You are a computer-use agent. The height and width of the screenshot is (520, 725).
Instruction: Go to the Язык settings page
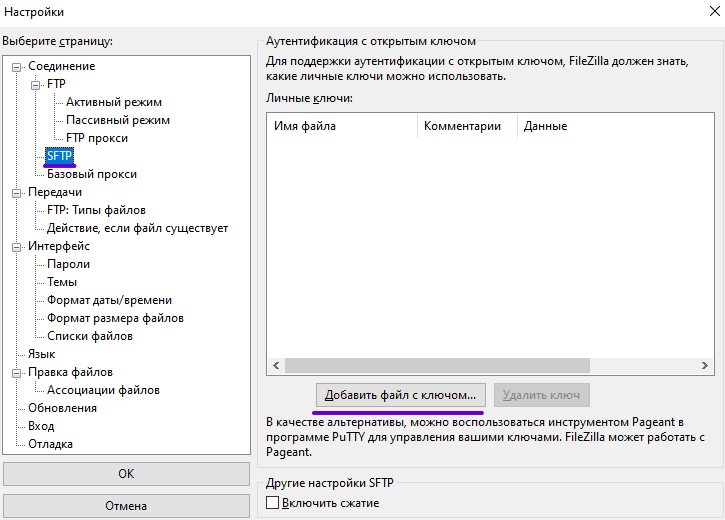tap(41, 354)
